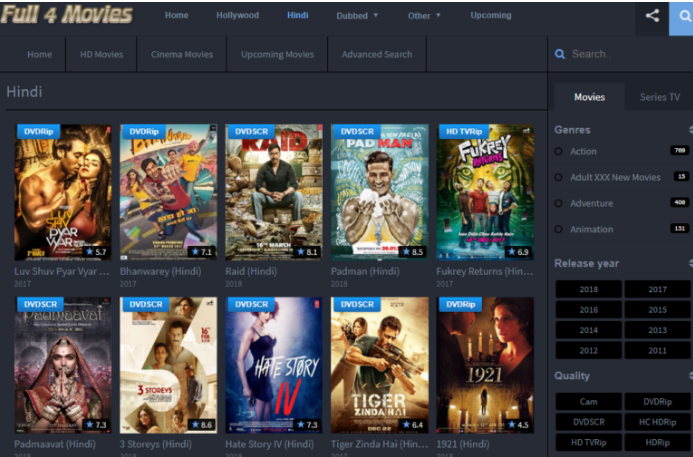This screenshot has height=457, width=693.
Task: Click the DVDSCR badge on Padman poster
Action: [356, 131]
